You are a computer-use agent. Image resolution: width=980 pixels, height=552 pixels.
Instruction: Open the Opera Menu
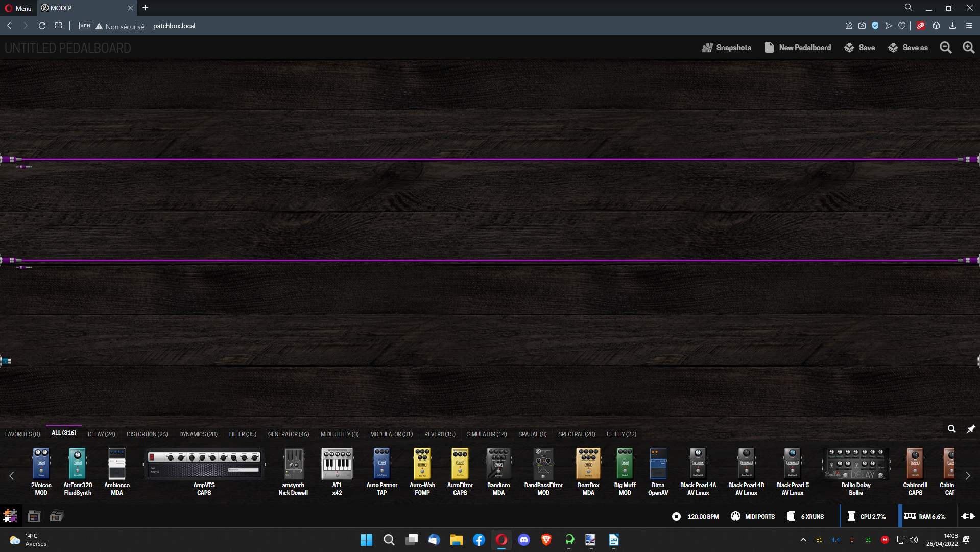[18, 8]
